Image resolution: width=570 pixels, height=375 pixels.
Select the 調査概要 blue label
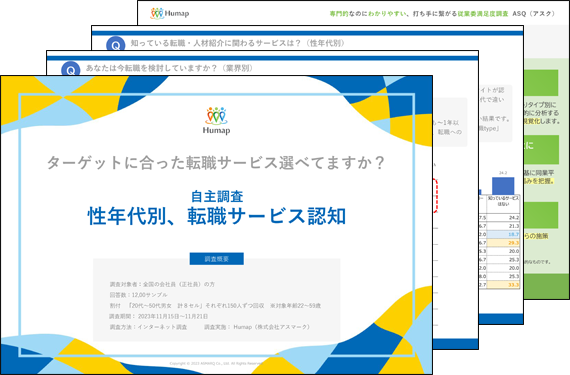pos(217,259)
